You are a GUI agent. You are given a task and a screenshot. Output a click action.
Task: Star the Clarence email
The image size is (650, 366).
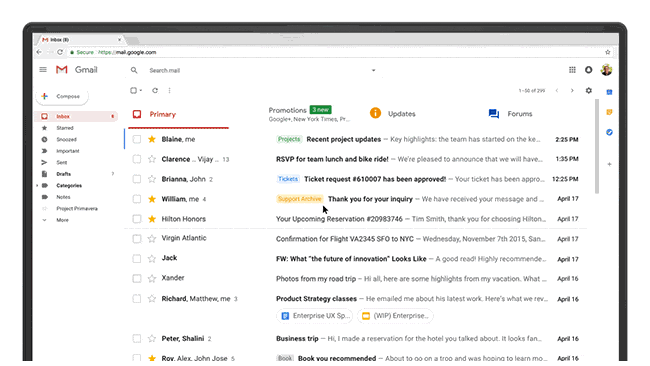152,159
